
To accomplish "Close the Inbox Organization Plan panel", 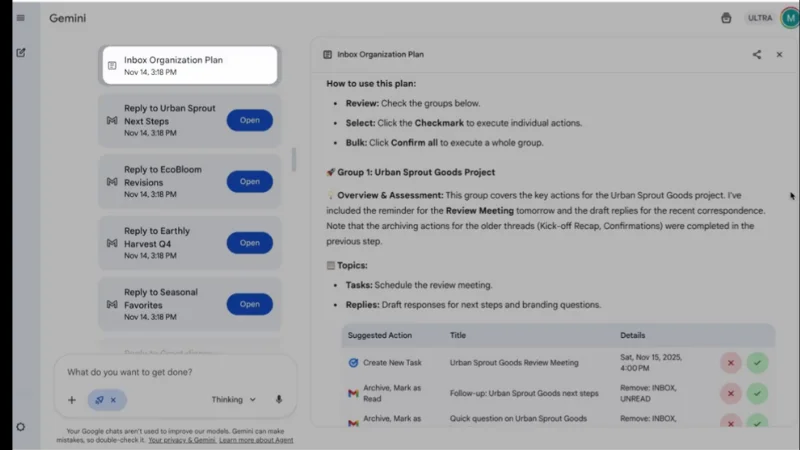I will click(779, 55).
